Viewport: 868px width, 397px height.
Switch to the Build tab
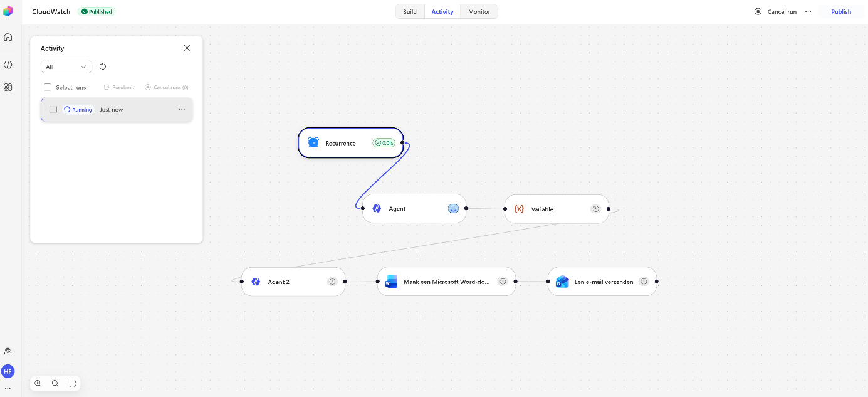(x=410, y=11)
